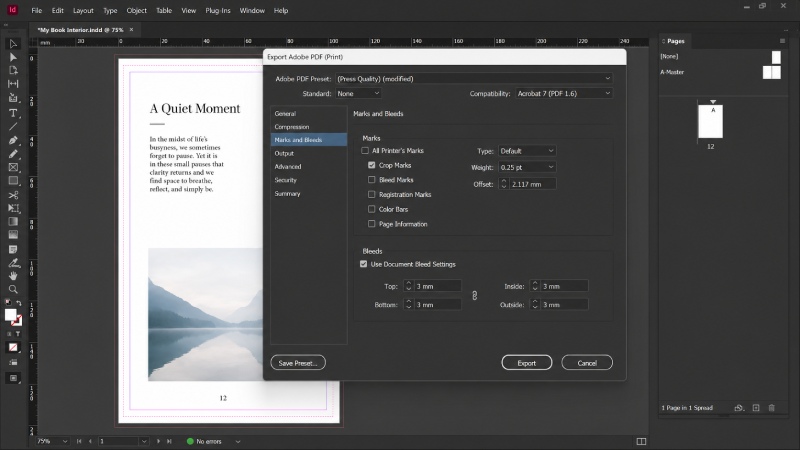Open the Pages panel menu icon
This screenshot has width=800, height=450.
coord(782,41)
